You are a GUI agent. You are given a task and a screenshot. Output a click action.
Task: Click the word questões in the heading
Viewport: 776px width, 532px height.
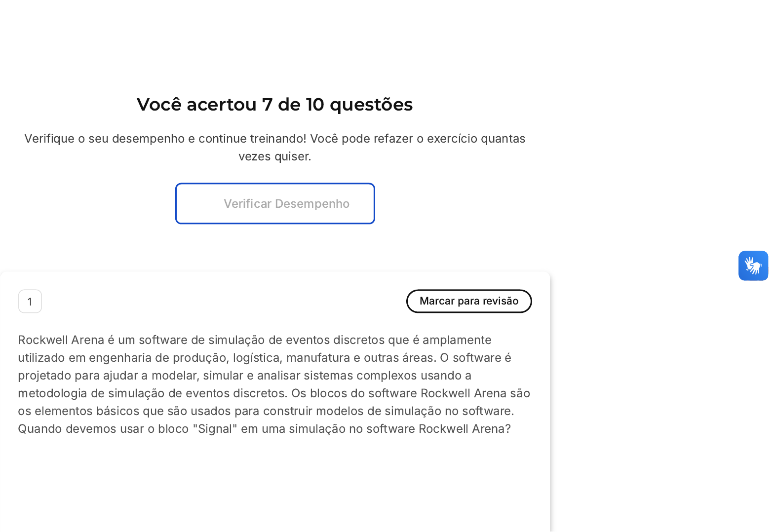pos(371,105)
